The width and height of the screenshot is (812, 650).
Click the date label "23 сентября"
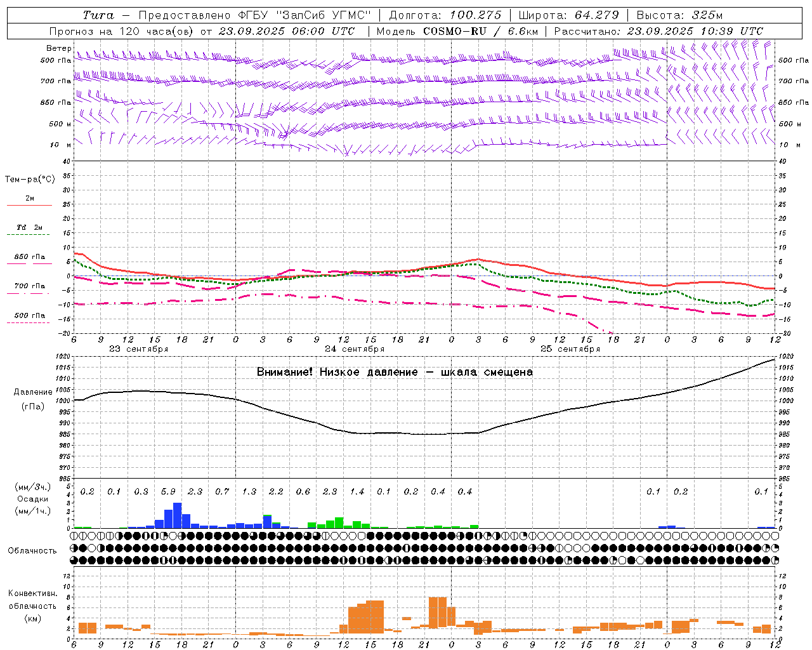point(138,349)
